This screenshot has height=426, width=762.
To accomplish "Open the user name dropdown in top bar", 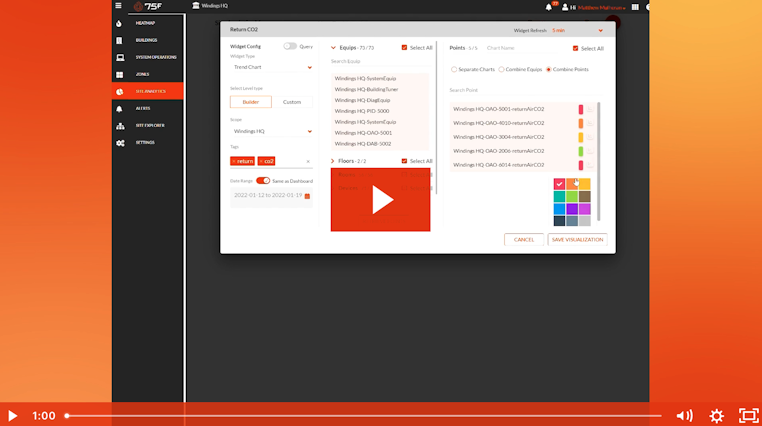I will tap(602, 8).
